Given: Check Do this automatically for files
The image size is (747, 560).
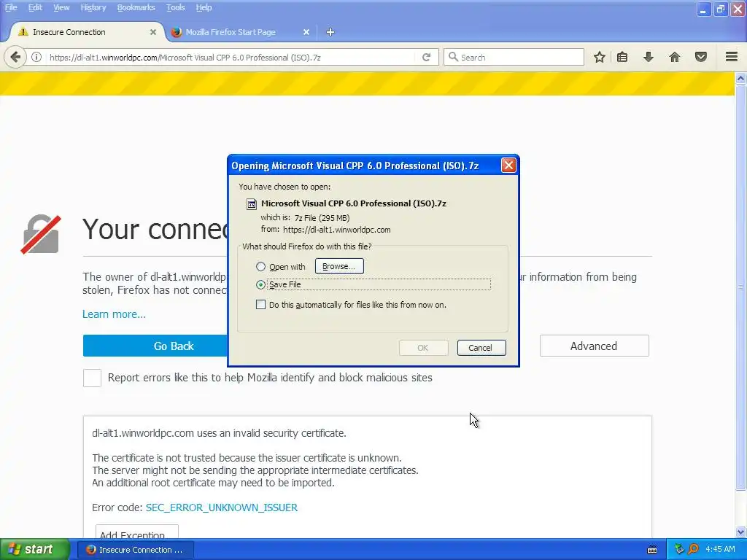Looking at the screenshot, I should [260, 305].
